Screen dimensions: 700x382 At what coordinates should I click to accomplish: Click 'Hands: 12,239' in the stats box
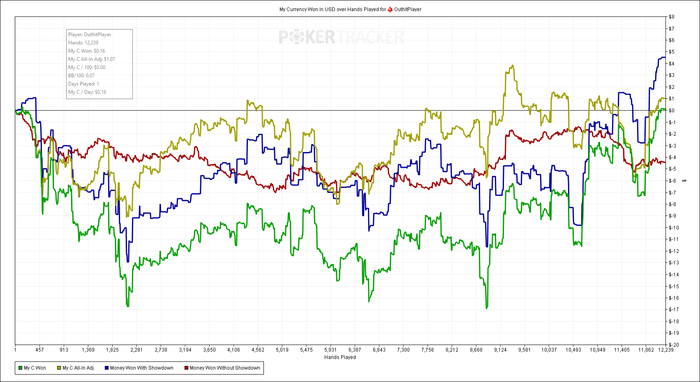83,43
